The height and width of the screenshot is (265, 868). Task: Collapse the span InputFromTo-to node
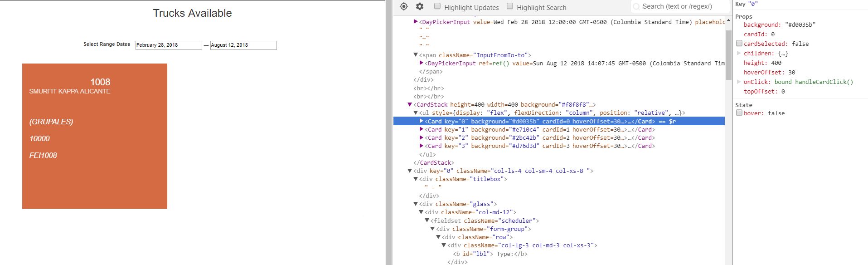[x=416, y=54]
